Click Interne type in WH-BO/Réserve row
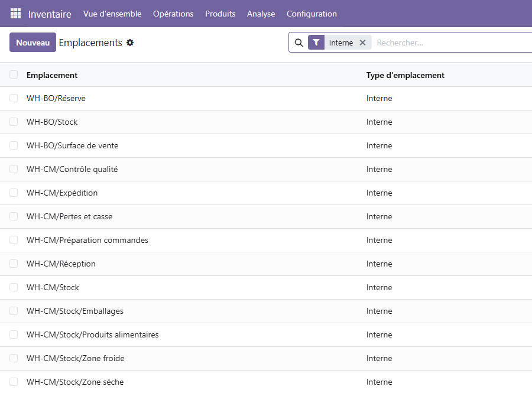The height and width of the screenshot is (393, 532). tap(379, 98)
